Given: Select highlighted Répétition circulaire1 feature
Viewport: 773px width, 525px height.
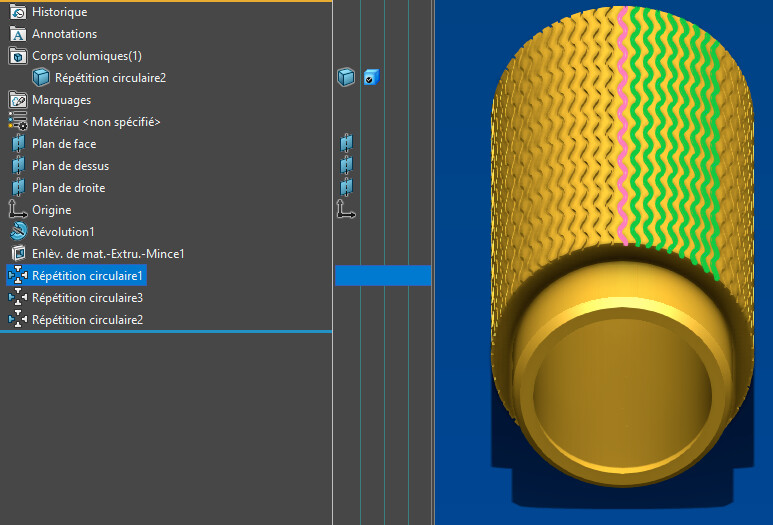Looking at the screenshot, I should [87, 276].
